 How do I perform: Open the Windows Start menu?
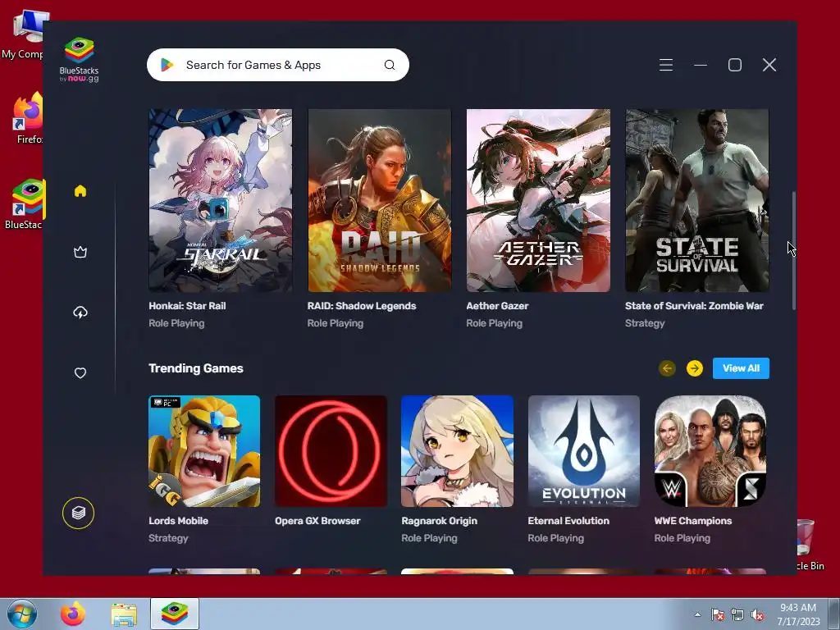tap(21, 614)
